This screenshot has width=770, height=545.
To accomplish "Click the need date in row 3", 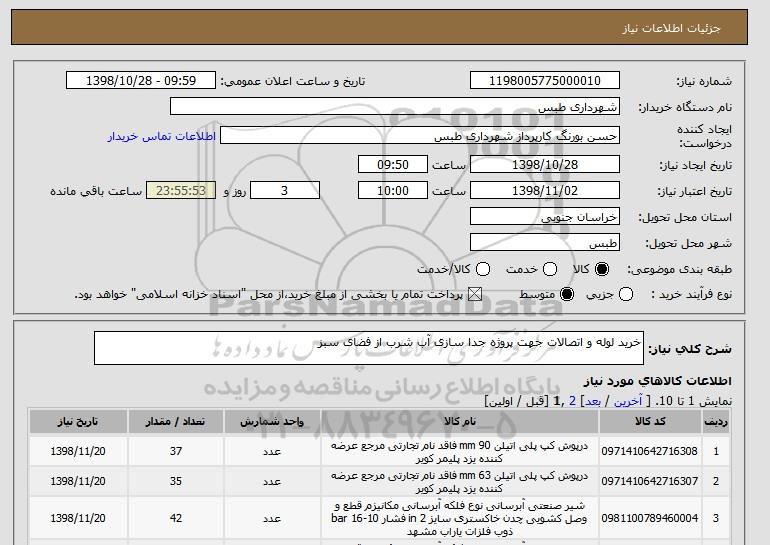I will [x=78, y=518].
